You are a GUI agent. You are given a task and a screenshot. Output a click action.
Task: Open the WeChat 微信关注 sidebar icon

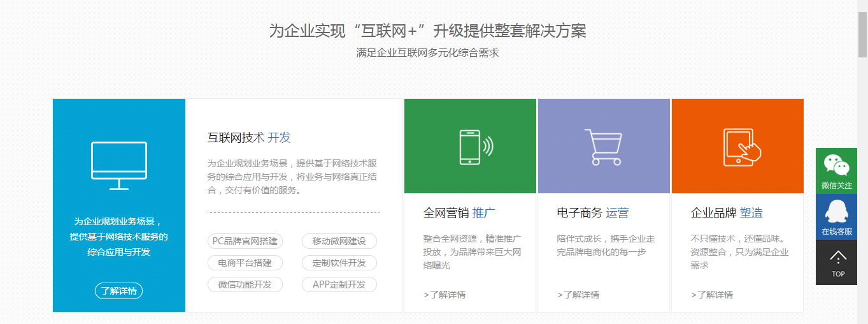(836, 170)
